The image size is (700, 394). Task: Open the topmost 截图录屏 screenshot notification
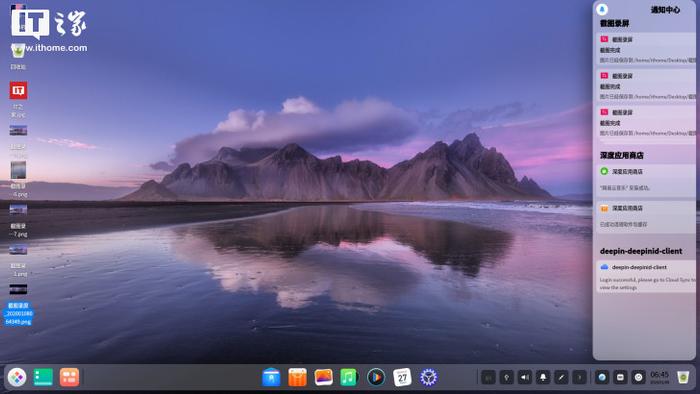tap(645, 49)
